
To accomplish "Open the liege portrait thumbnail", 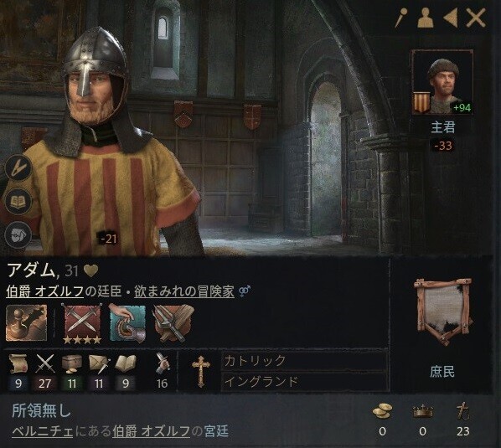I will tap(442, 82).
